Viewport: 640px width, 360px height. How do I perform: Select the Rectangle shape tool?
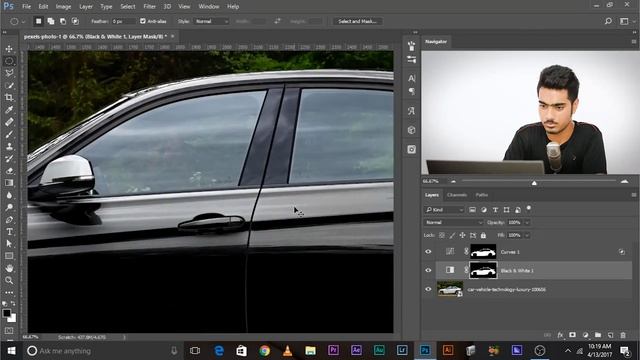[9, 256]
